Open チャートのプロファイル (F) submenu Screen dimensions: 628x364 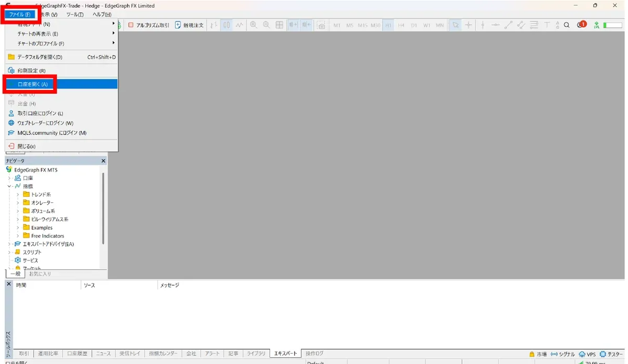click(x=61, y=43)
